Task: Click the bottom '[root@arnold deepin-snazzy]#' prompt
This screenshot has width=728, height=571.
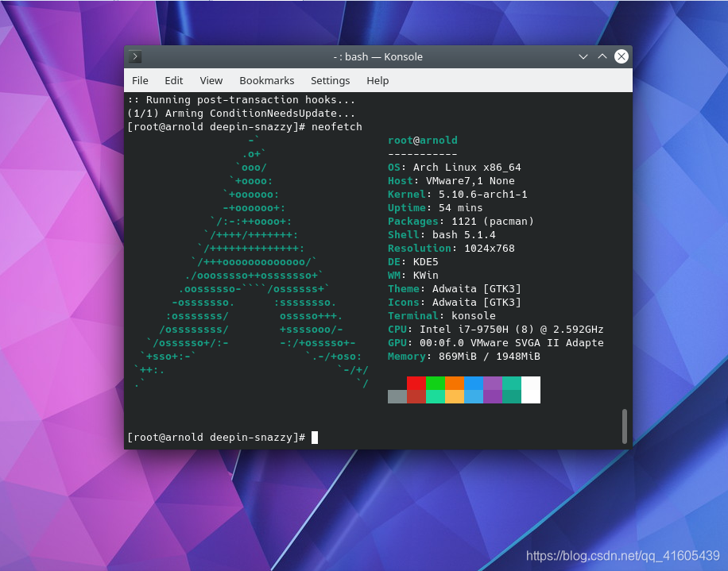Action: click(x=216, y=438)
